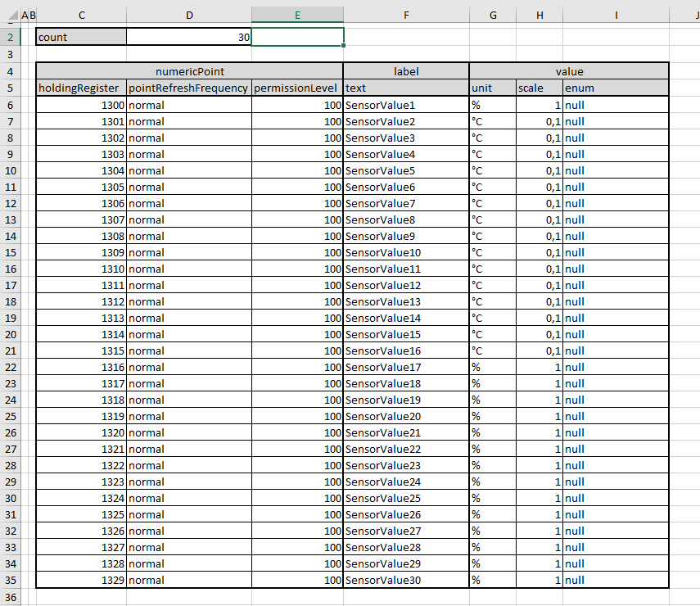Select entire row 20 via row header
The width and height of the screenshot is (700, 606).
[x=11, y=334]
